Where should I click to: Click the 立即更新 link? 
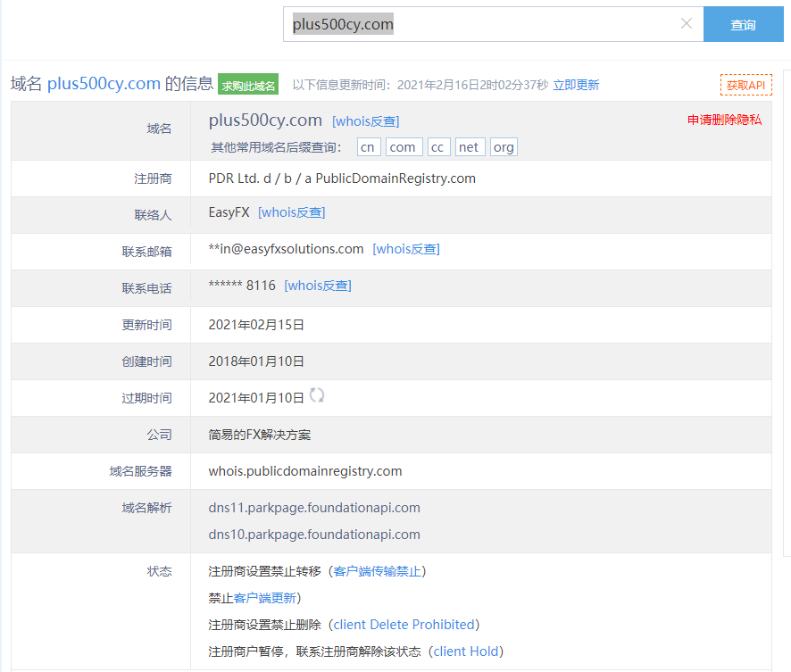pyautogui.click(x=576, y=86)
